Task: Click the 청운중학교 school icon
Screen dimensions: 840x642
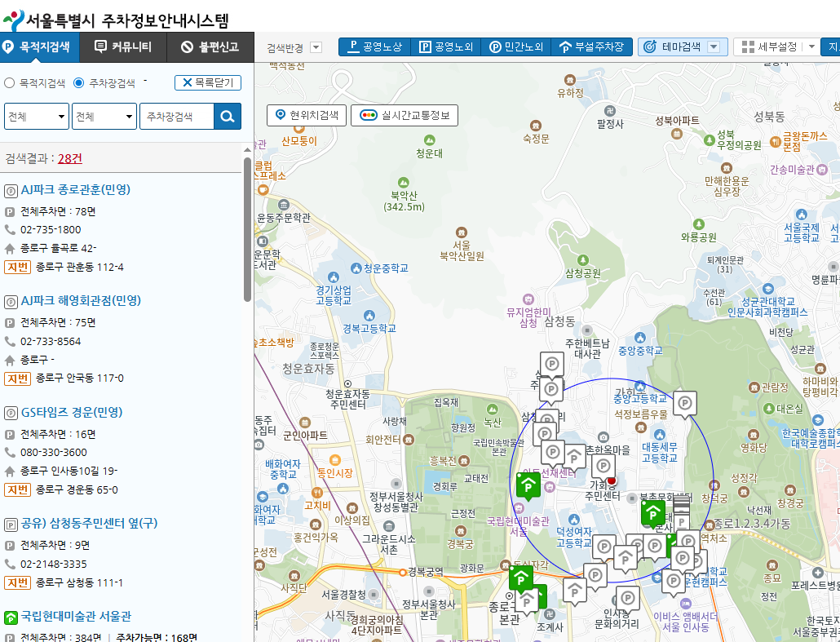Action: coord(356,268)
